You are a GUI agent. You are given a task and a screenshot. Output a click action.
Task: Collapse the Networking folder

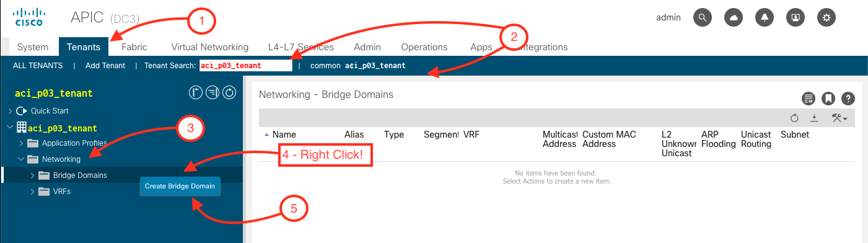coord(20,159)
